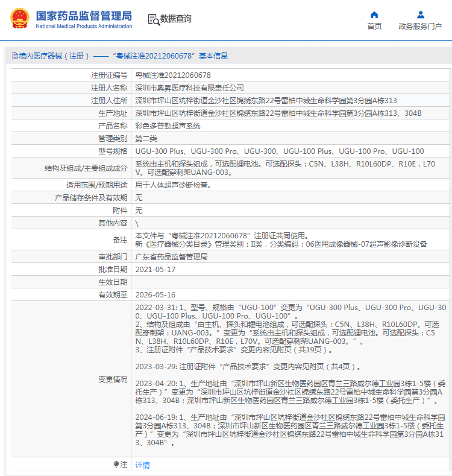Open the 首页 home icon
The image size is (452, 476).
tap(374, 15)
